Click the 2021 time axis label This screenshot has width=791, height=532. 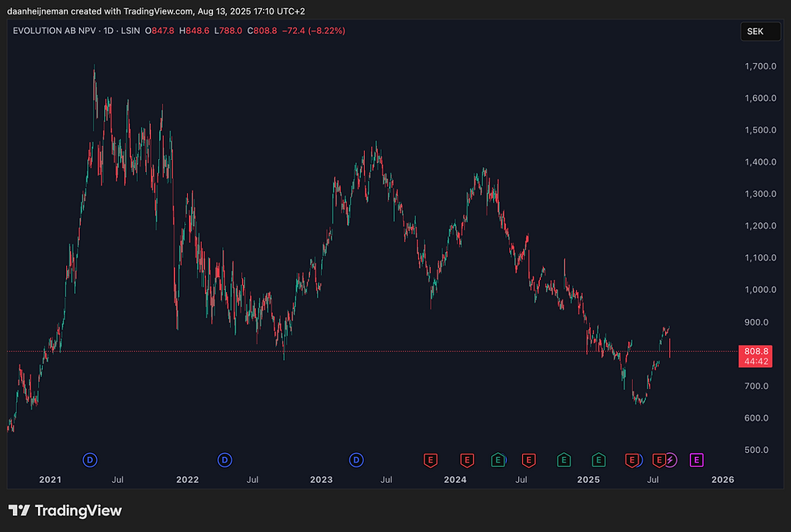click(x=50, y=480)
